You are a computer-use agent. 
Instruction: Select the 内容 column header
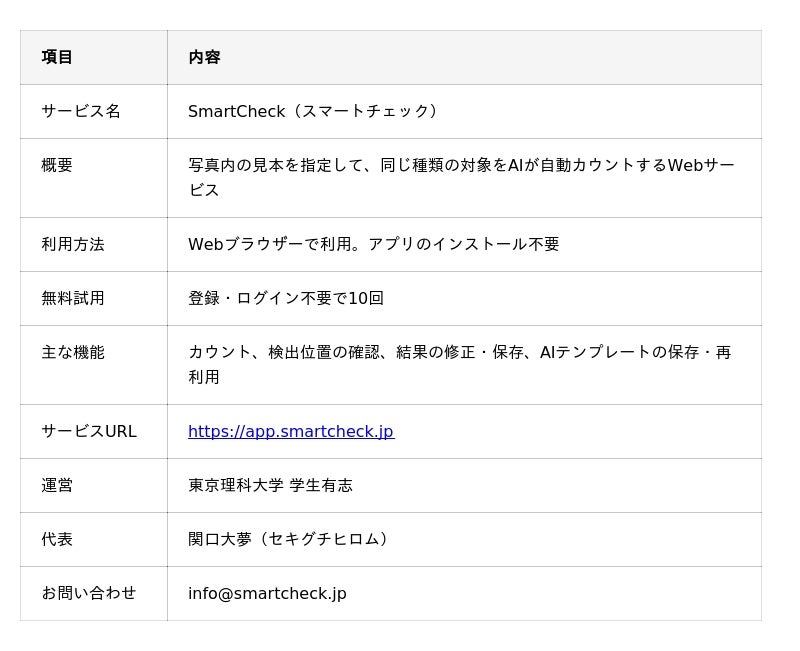tap(204, 57)
